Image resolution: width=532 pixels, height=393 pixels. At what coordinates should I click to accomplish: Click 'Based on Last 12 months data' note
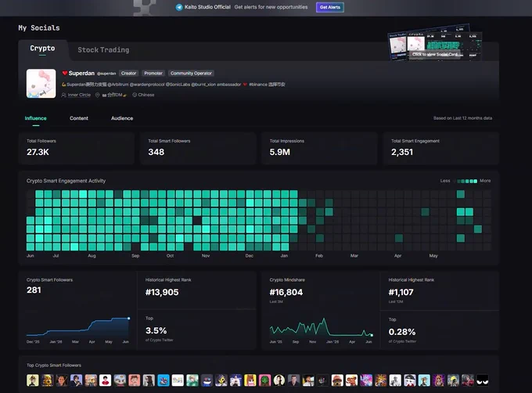(x=462, y=118)
